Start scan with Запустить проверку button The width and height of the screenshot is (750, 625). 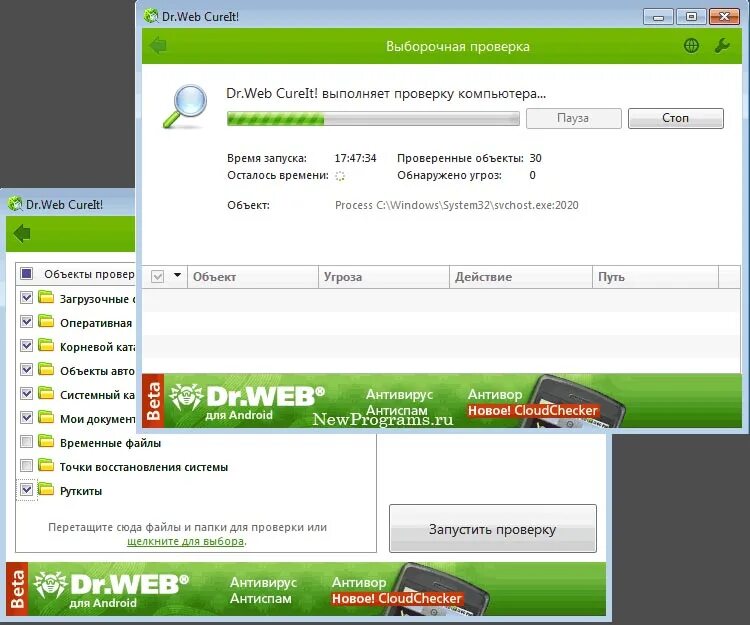tap(493, 529)
